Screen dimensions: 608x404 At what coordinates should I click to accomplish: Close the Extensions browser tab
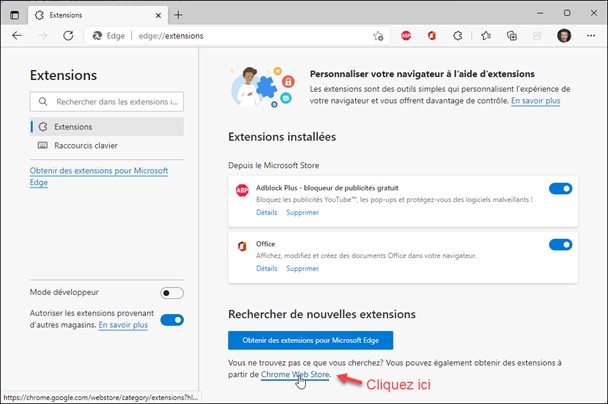[158, 16]
